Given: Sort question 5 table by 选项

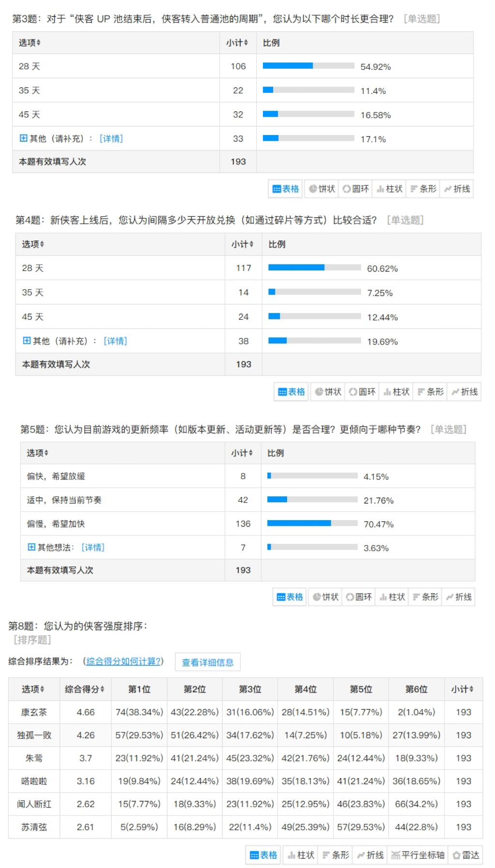Looking at the screenshot, I should point(38,453).
